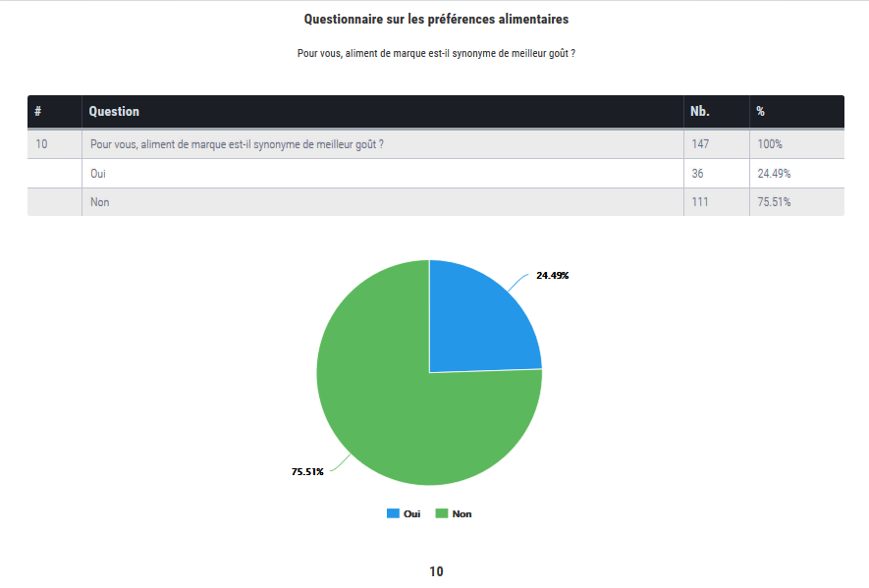Screen dimensions: 869x588
Task: Click the '%' column header
Action: [x=761, y=111]
